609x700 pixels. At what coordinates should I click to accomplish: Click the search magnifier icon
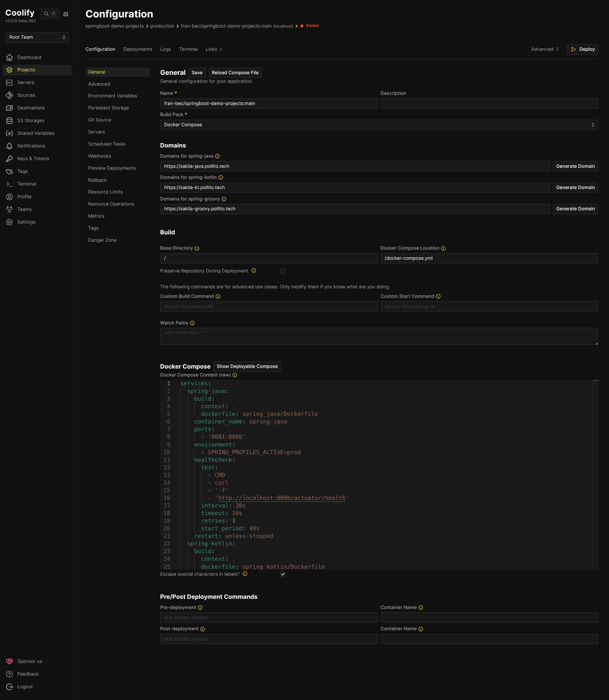coord(46,14)
